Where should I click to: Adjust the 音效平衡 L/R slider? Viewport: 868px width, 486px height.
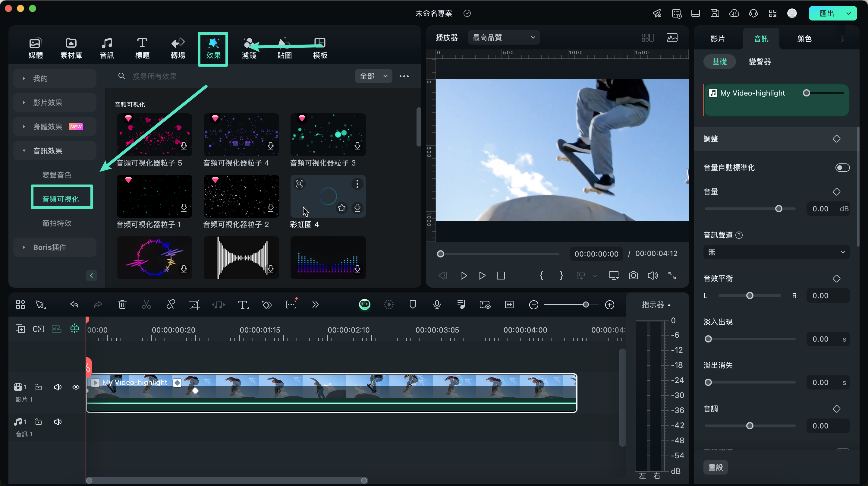tap(749, 295)
